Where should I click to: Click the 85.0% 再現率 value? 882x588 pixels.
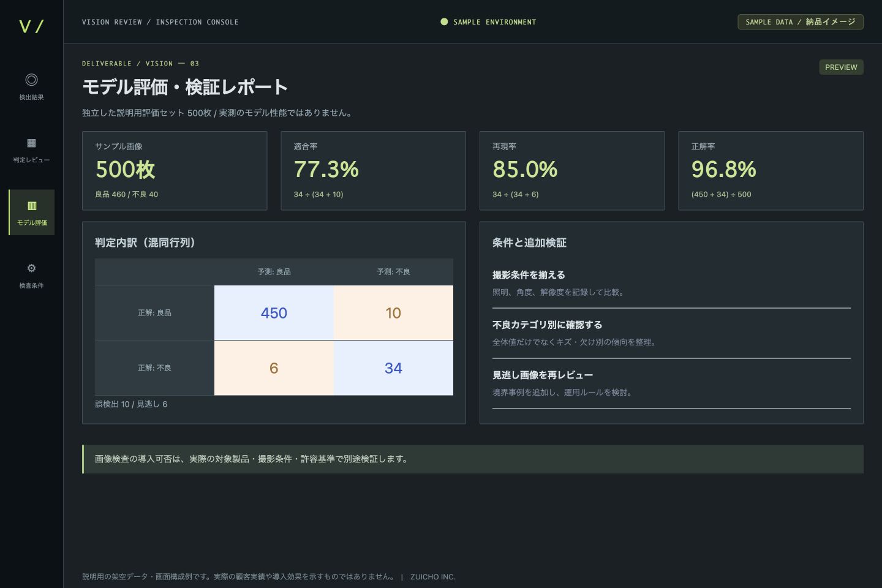pyautogui.click(x=525, y=170)
